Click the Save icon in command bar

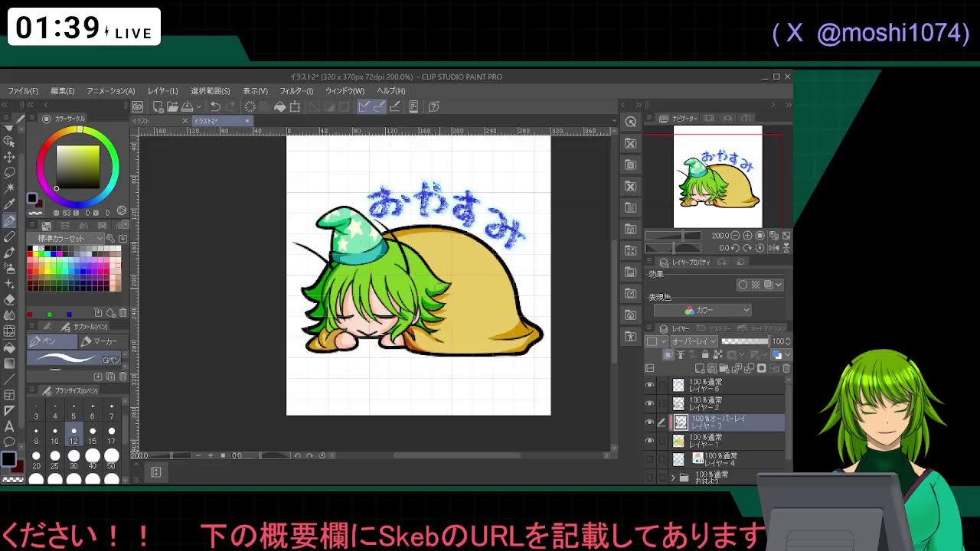pos(187,106)
